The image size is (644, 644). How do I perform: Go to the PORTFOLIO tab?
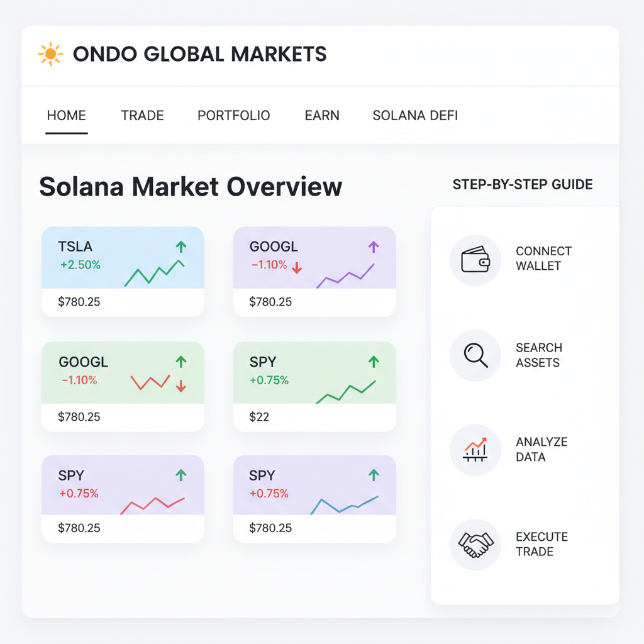(x=233, y=115)
